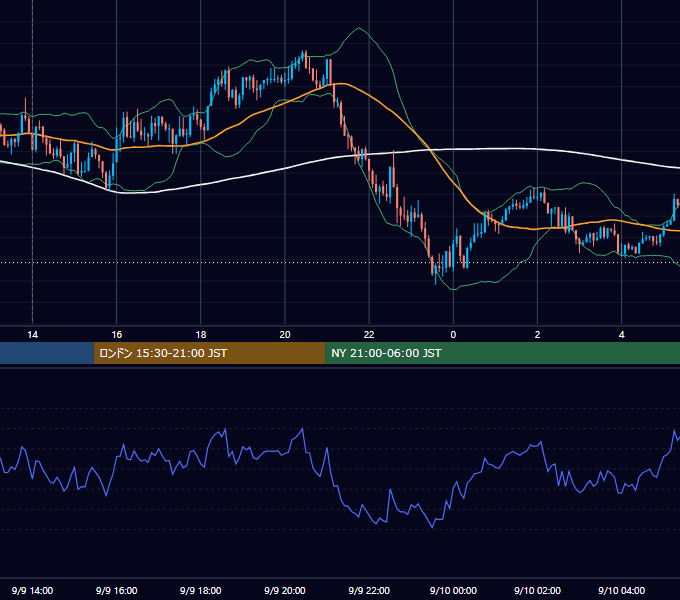Select the NY 21:00-06:00 JST session bar
The width and height of the screenshot is (680, 600).
coord(503,353)
